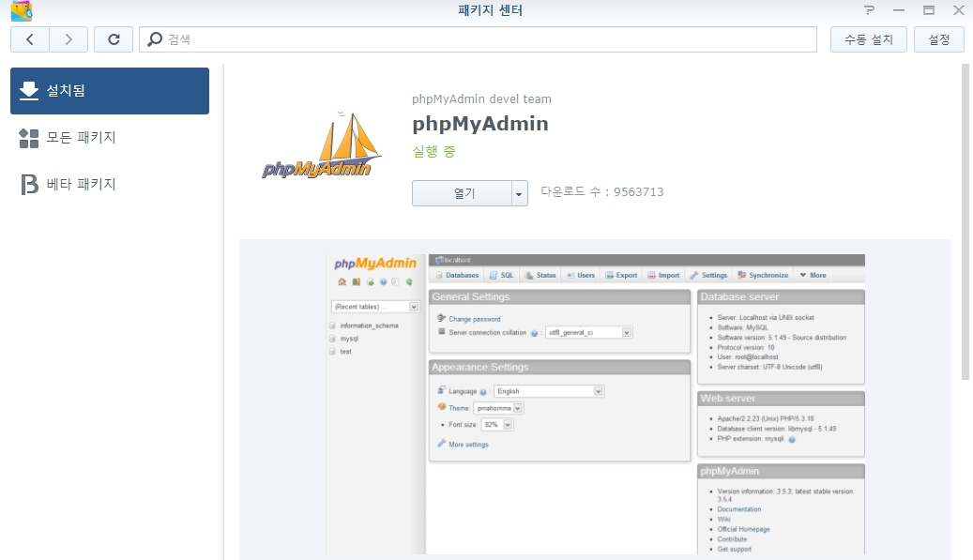Screen dimensions: 973x560
Task: Expand the 열기 button dropdown arrow
Action: 520,193
